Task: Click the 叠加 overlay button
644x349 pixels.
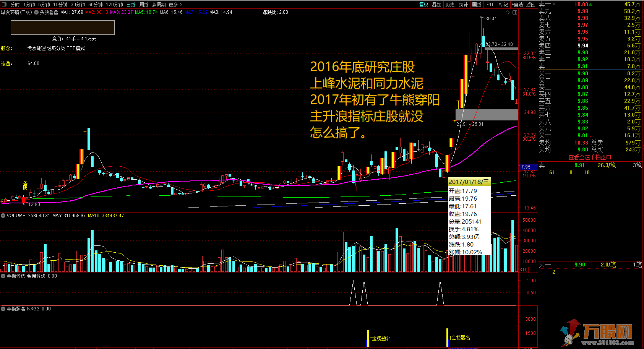Action: (436, 5)
